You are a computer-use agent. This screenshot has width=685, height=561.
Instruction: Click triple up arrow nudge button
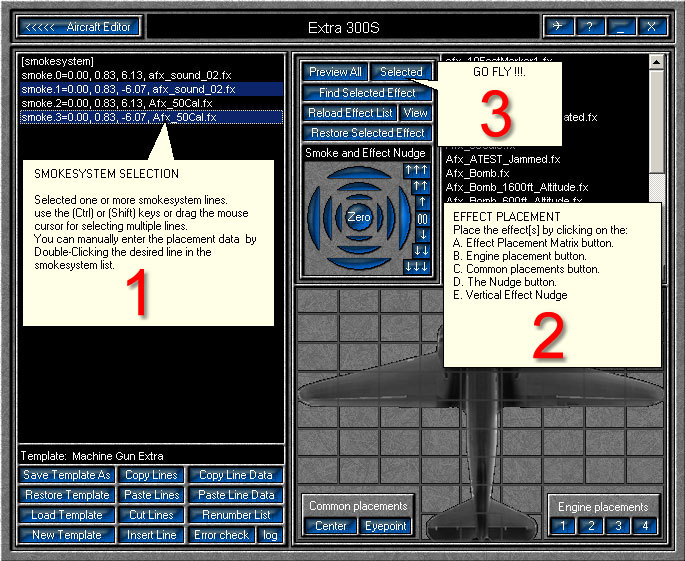tap(417, 170)
